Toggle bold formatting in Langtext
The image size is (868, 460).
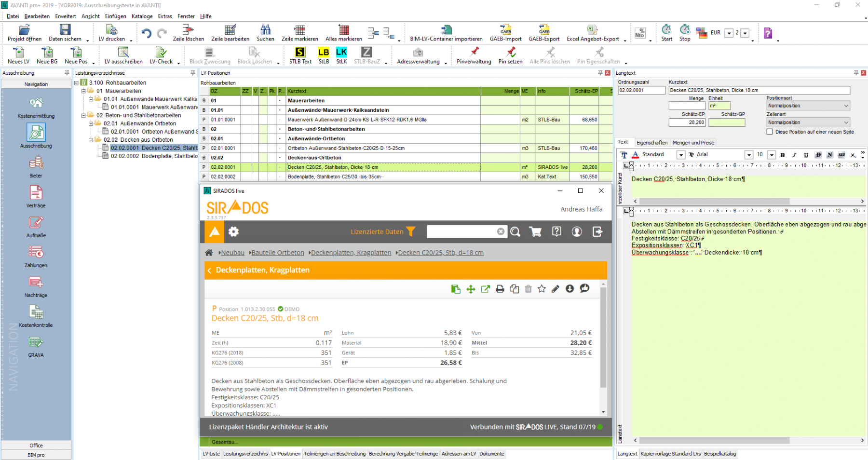coord(783,155)
